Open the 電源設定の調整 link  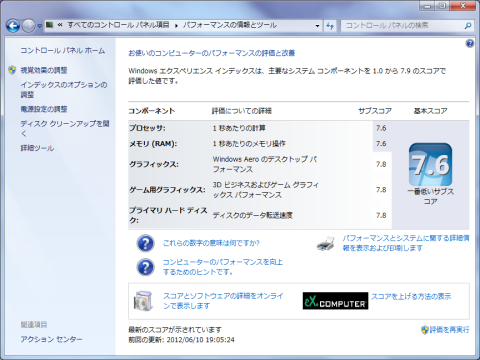(x=44, y=109)
